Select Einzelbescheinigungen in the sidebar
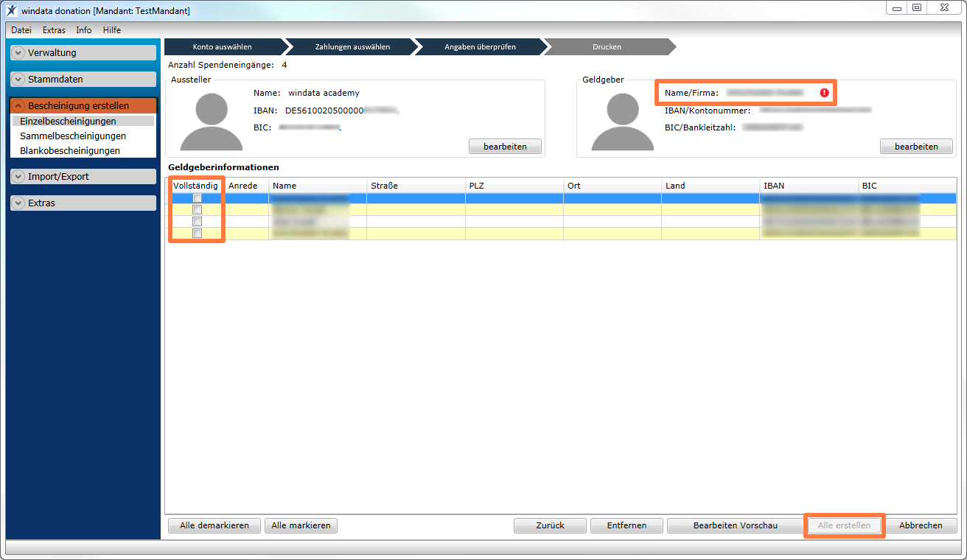The width and height of the screenshot is (967, 560). click(83, 121)
